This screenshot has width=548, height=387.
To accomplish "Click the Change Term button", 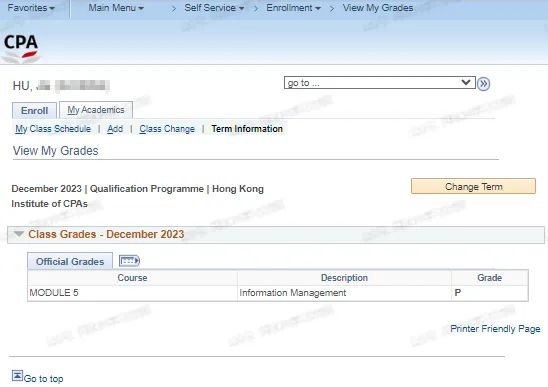I will [473, 186].
